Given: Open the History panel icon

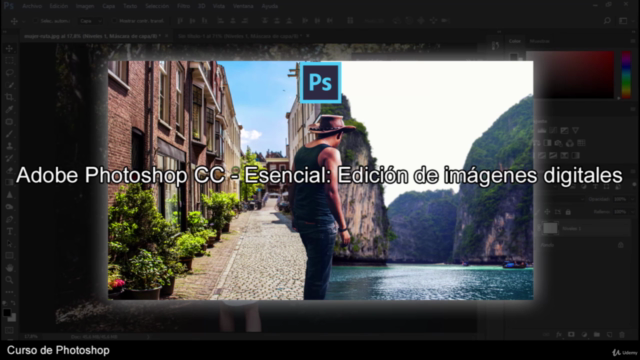Looking at the screenshot, I should pos(496,46).
